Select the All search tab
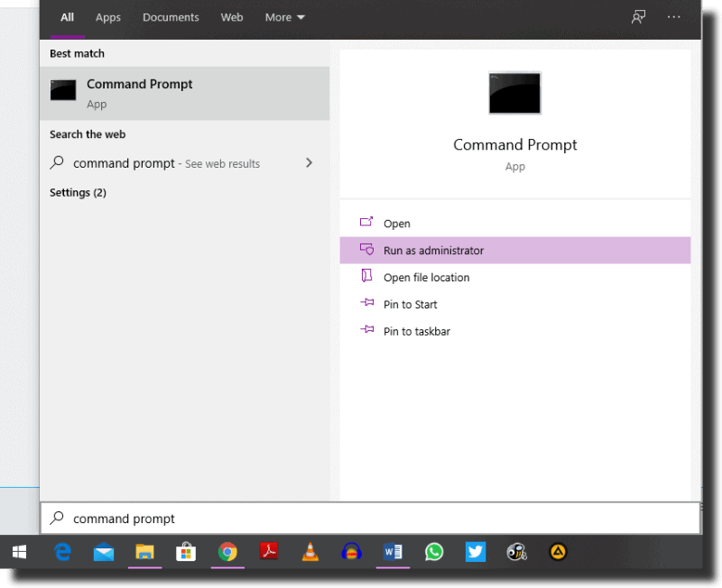Image resolution: width=722 pixels, height=588 pixels. (67, 17)
